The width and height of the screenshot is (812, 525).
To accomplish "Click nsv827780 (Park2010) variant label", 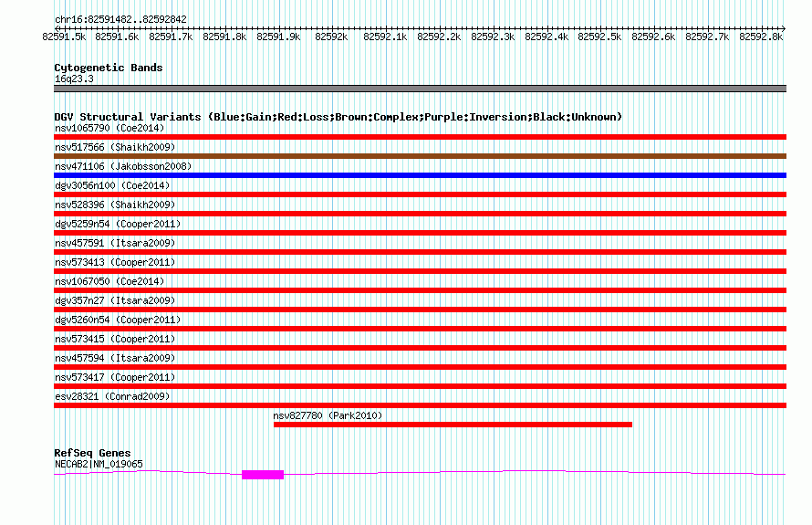I will tap(328, 415).
